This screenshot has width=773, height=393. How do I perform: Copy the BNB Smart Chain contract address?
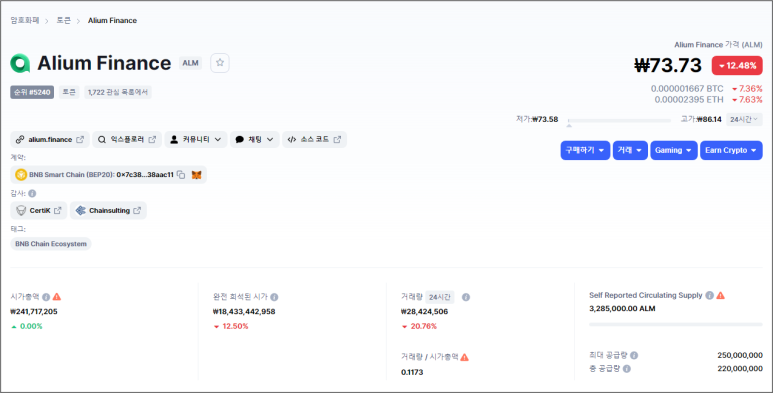click(x=181, y=175)
